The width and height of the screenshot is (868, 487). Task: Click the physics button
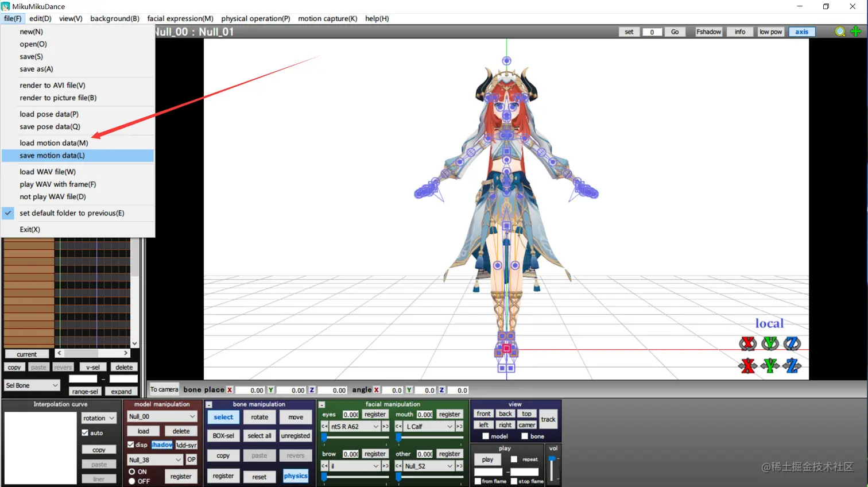[x=296, y=476]
